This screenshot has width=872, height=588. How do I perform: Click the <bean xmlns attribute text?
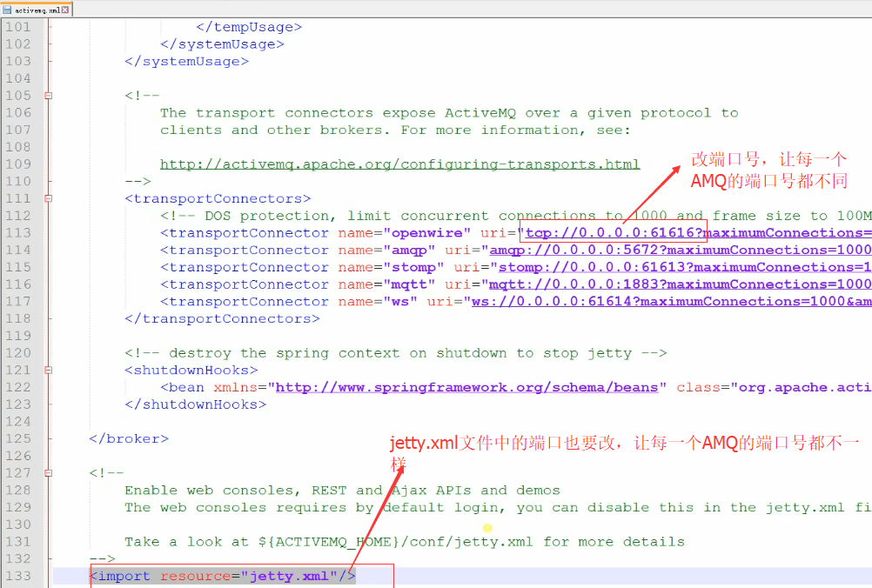pos(209,387)
